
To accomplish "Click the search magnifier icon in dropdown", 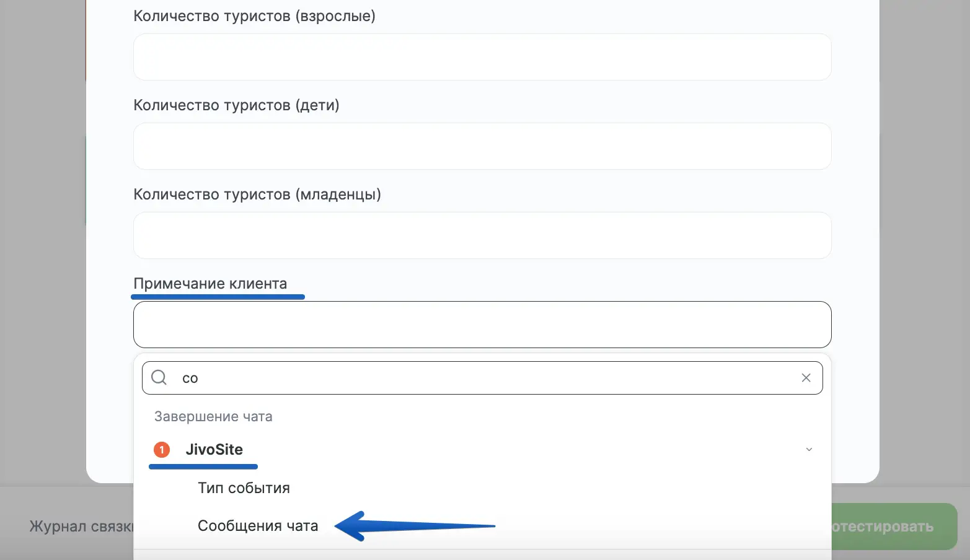I will [159, 378].
